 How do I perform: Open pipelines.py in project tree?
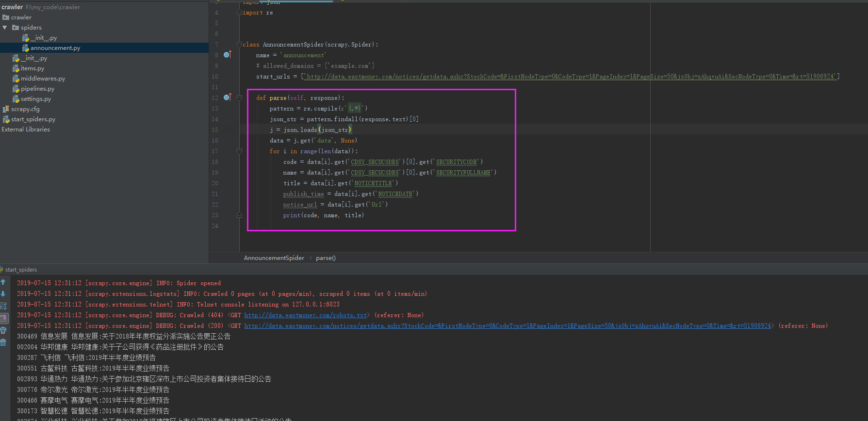(33, 89)
